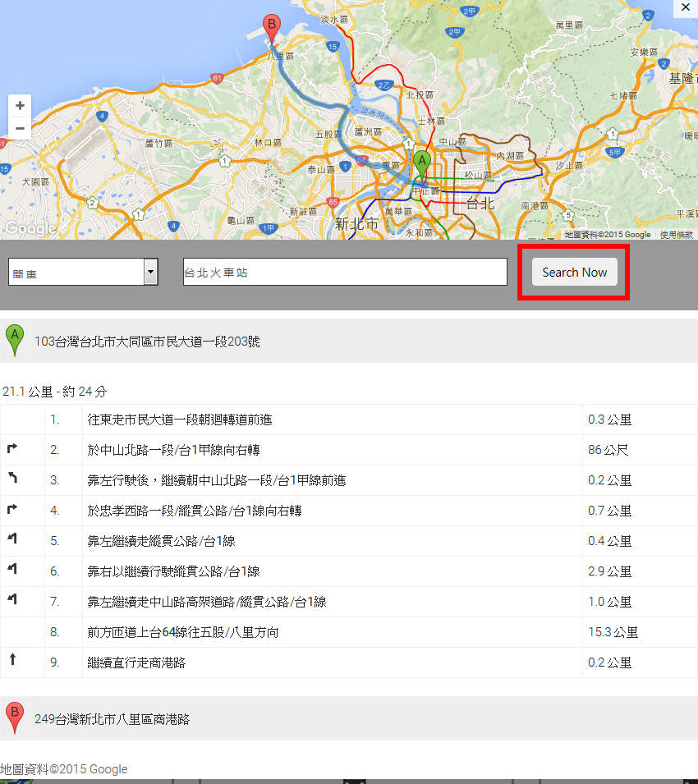This screenshot has width=698, height=784.
Task: Click the zoom in plus button on map
Action: [20, 106]
